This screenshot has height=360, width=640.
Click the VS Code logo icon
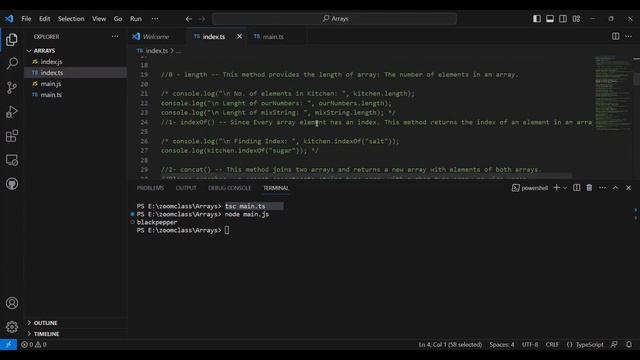tap(9, 19)
